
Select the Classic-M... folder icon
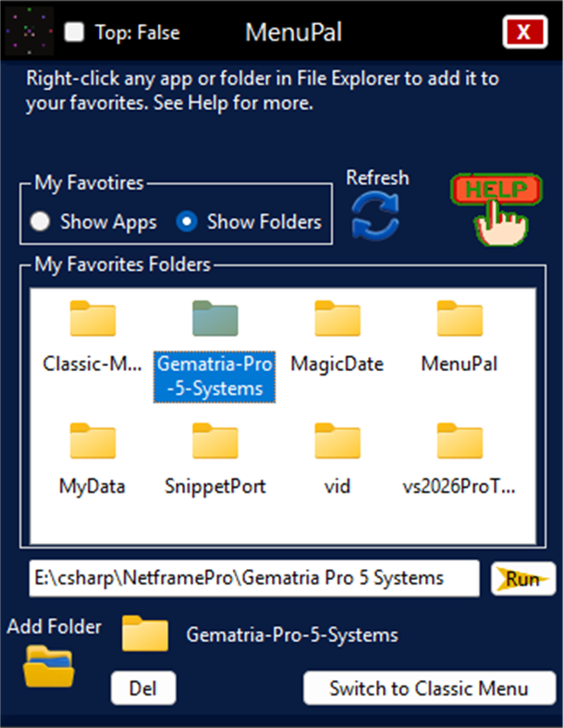(x=92, y=318)
